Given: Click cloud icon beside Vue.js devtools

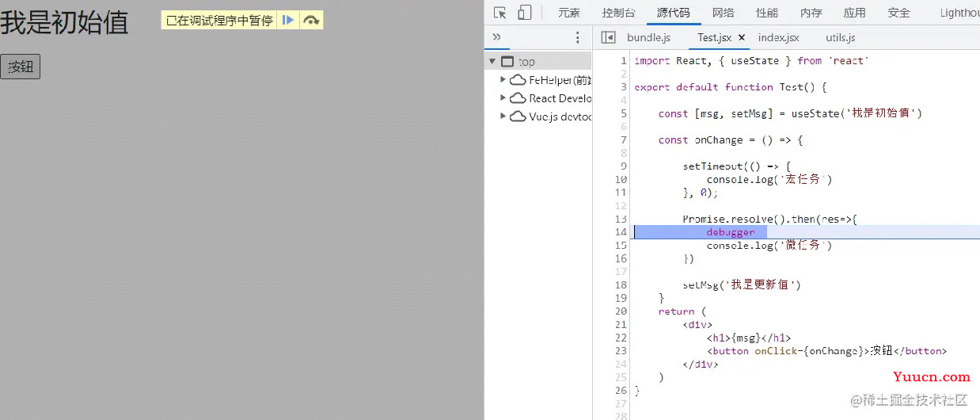Looking at the screenshot, I should [x=518, y=116].
